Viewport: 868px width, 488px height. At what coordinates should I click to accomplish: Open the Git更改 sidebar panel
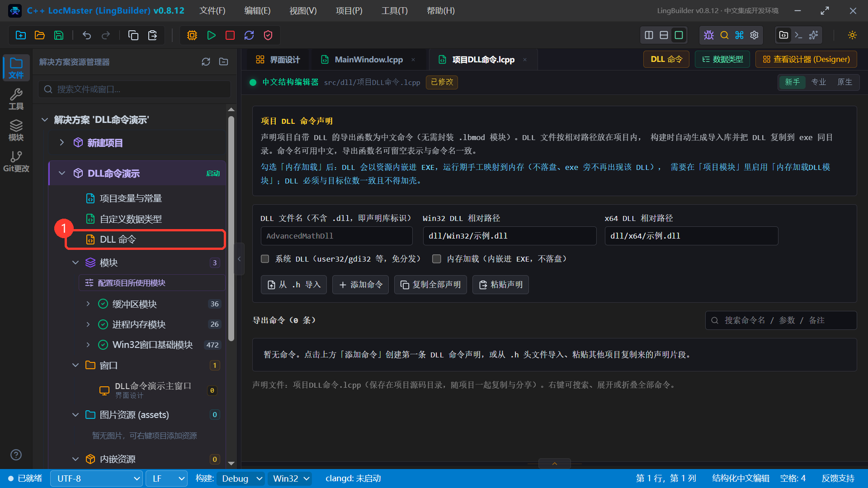click(16, 161)
